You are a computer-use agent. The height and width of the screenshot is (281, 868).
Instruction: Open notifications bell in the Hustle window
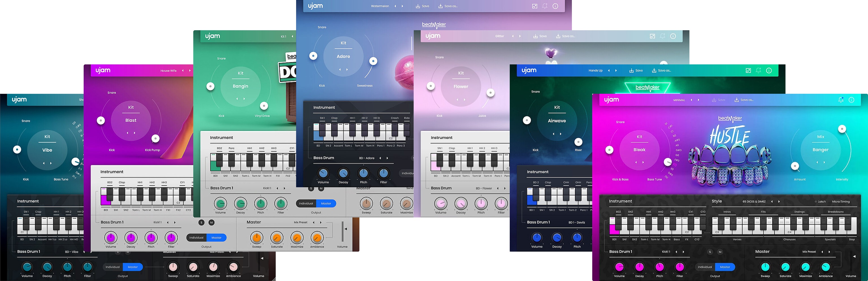click(x=841, y=100)
